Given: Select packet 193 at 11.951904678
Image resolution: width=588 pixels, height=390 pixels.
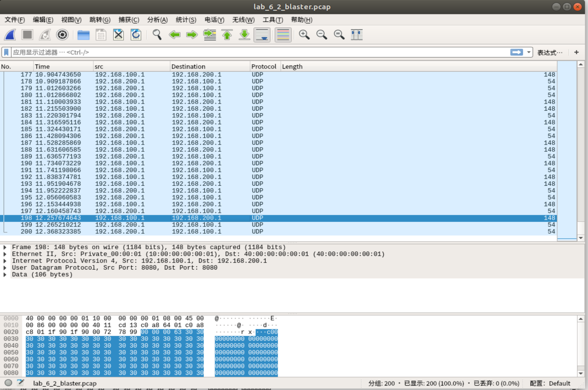Looking at the screenshot, I should tap(278, 184).
